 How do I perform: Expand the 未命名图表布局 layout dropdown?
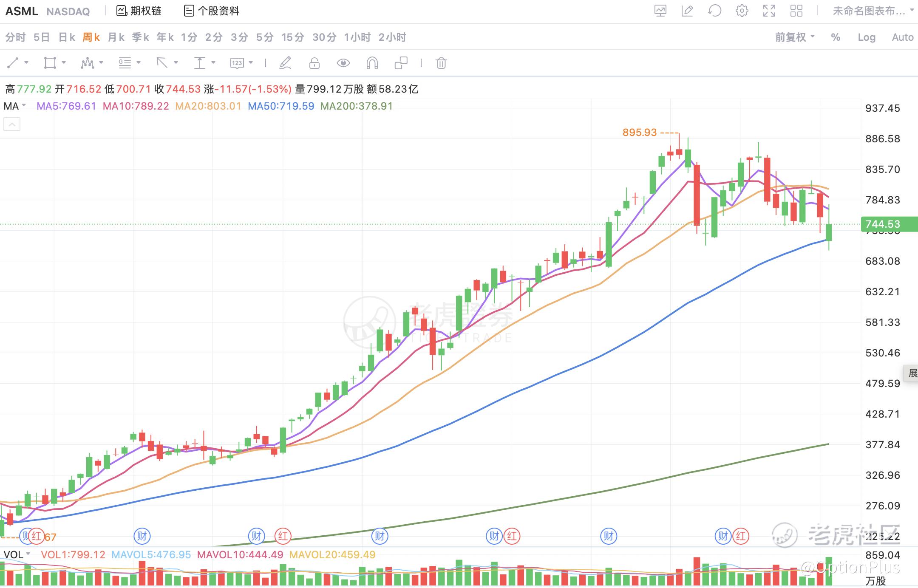(x=873, y=11)
